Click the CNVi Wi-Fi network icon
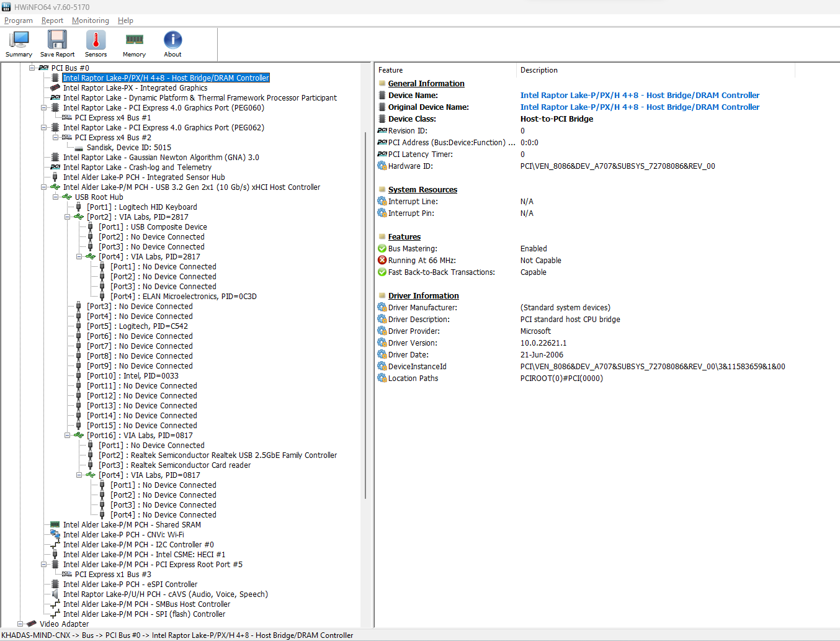840x641 pixels. click(55, 535)
